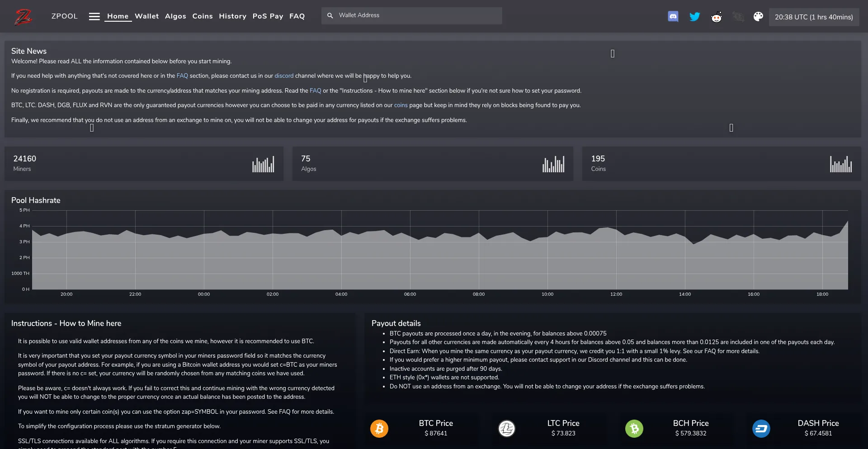Click the BTC Price label

pos(436,423)
